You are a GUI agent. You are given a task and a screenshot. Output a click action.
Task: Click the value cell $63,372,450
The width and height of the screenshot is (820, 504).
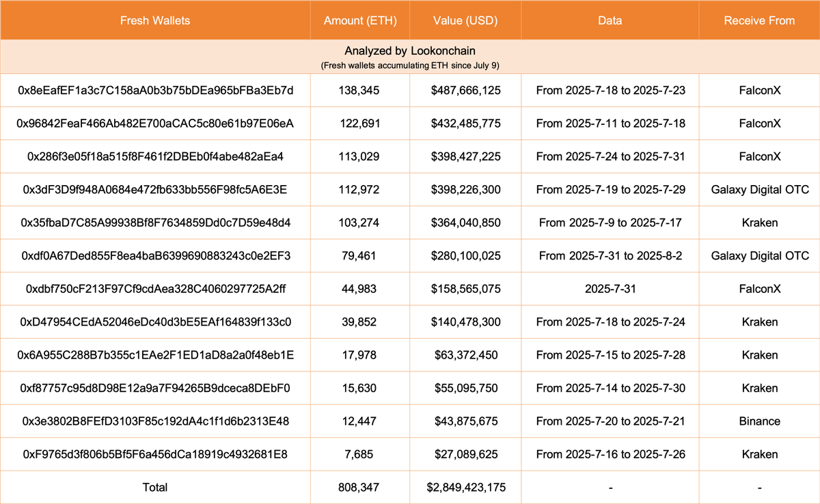pyautogui.click(x=465, y=355)
